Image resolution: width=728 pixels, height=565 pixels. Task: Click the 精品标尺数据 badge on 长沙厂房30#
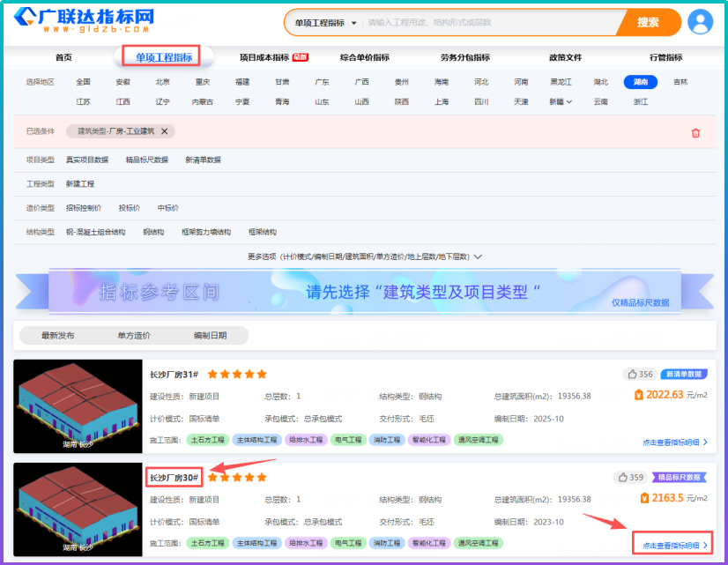pos(680,477)
